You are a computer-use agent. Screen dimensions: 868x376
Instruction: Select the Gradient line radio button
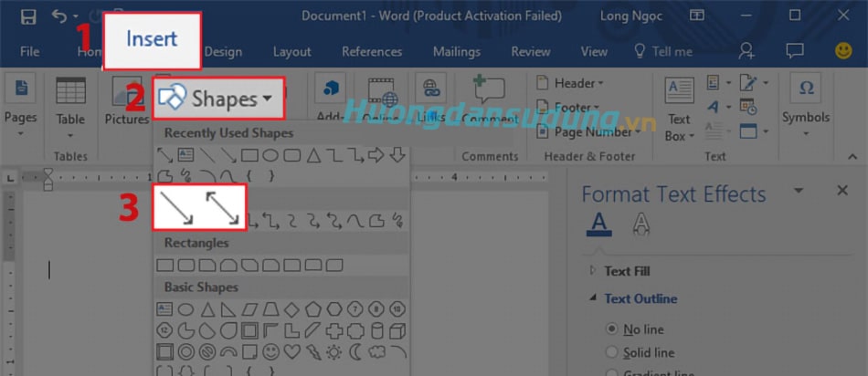(611, 372)
